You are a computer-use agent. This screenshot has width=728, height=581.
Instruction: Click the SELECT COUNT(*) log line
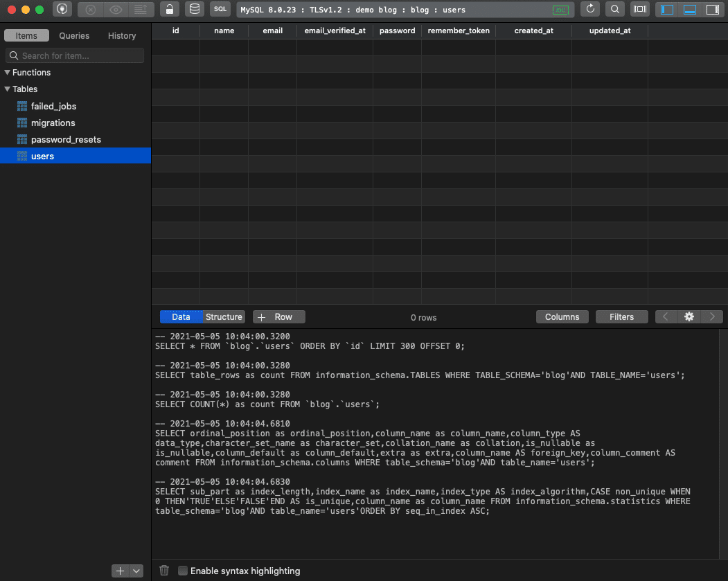pos(267,404)
